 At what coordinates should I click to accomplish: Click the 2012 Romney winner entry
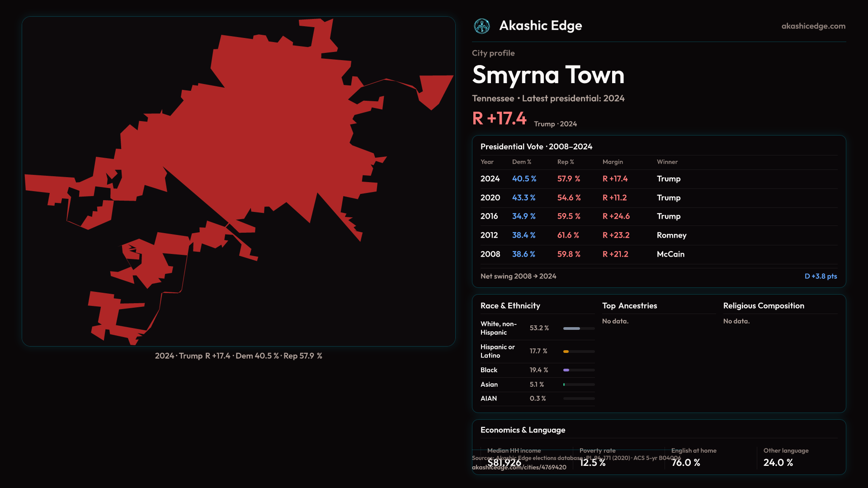[671, 235]
